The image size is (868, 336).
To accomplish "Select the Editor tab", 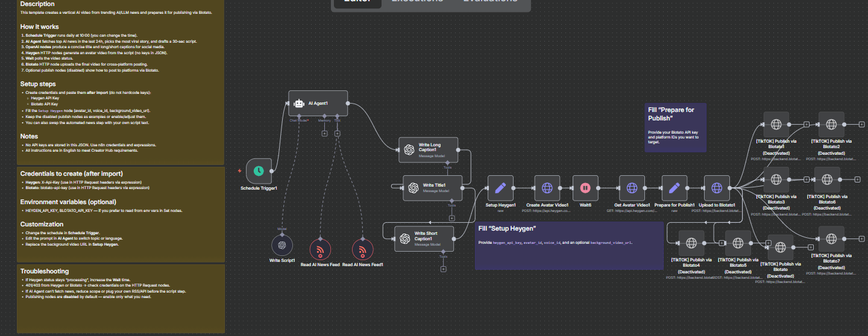I will pyautogui.click(x=357, y=2).
